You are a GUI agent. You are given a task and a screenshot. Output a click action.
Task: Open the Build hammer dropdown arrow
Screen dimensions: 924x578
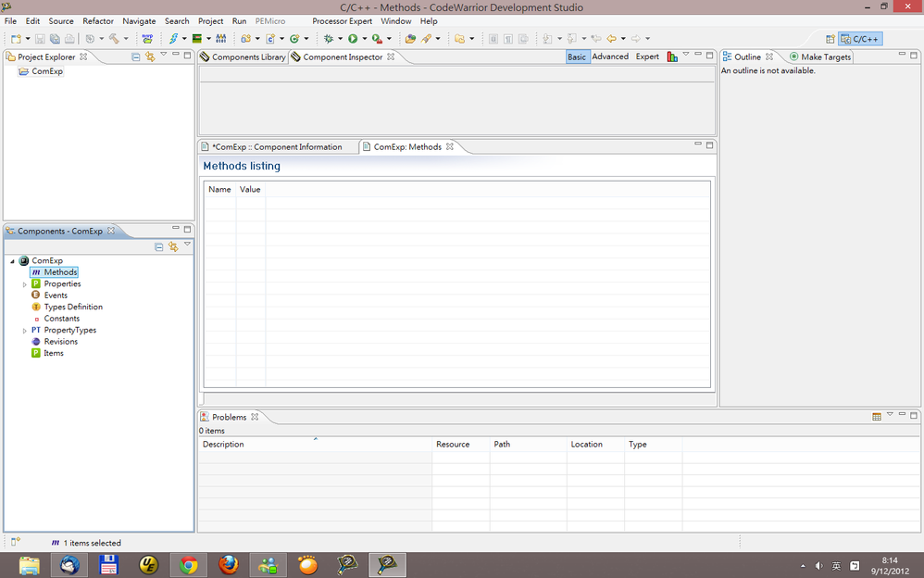tap(126, 39)
